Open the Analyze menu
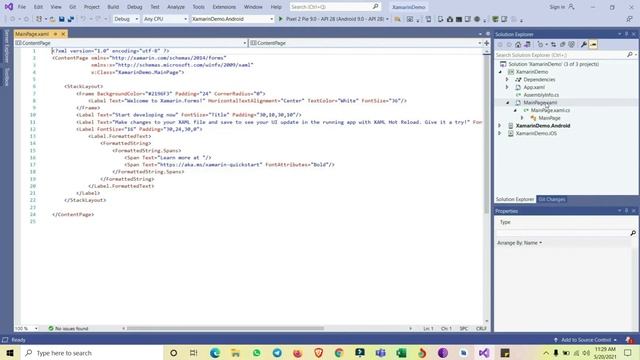The width and height of the screenshot is (640, 360). [x=176, y=7]
